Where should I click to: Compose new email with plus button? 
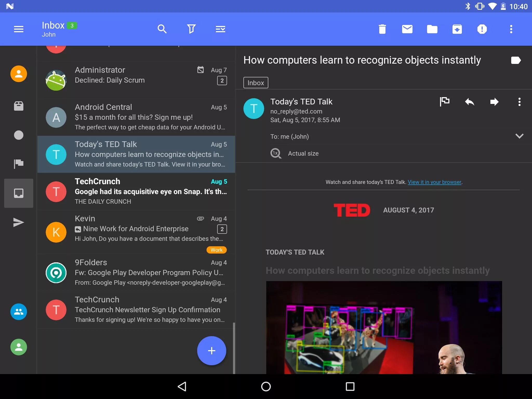click(211, 351)
